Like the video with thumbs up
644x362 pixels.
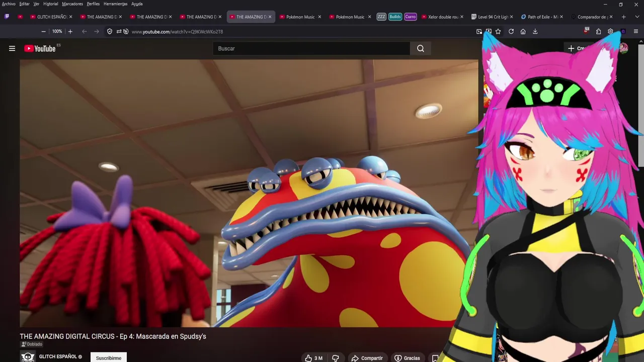[313, 358]
